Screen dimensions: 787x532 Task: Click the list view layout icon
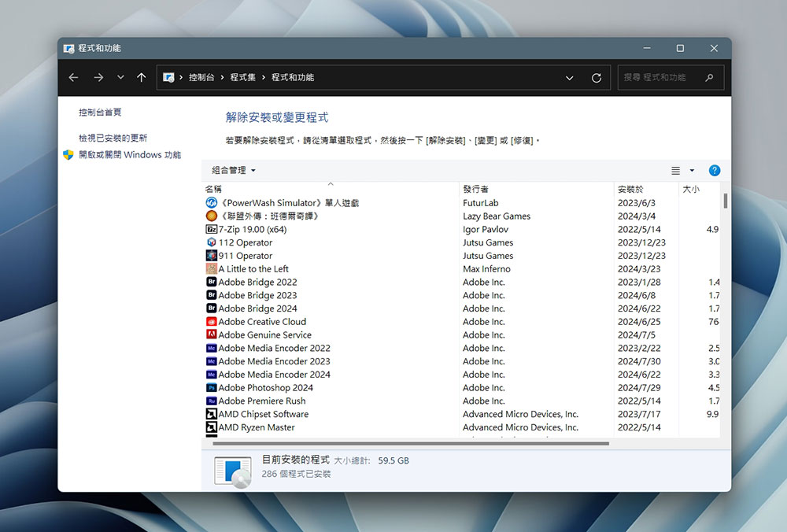click(x=675, y=171)
